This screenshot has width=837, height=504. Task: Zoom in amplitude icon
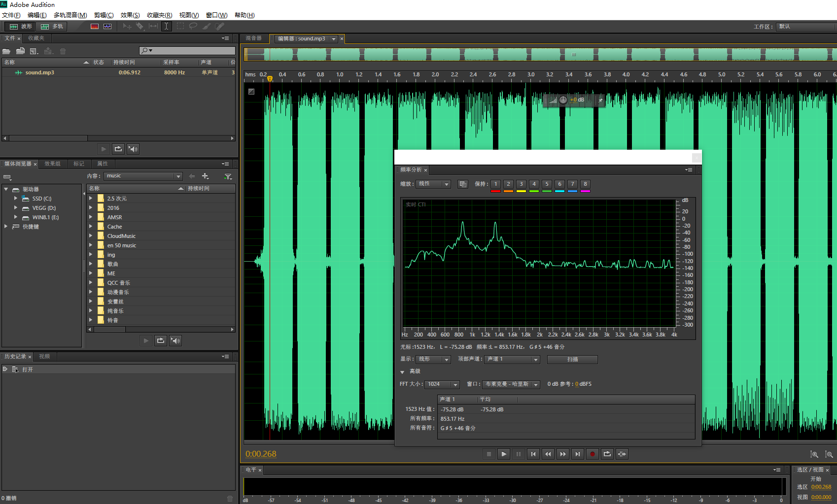point(814,454)
